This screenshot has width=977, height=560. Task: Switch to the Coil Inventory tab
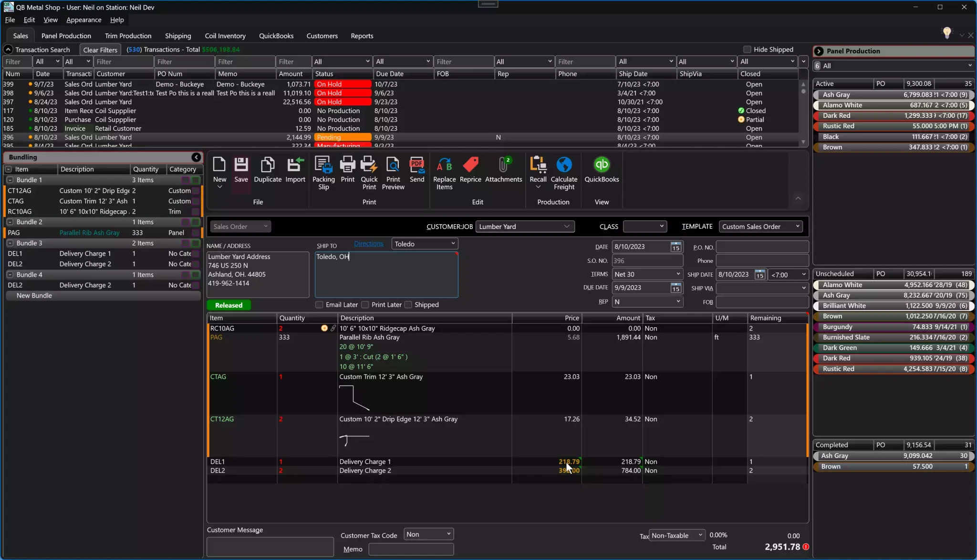225,36
